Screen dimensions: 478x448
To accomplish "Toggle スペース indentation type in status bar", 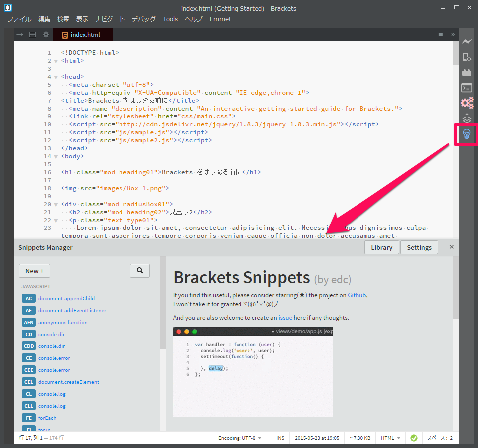I will click(x=437, y=438).
